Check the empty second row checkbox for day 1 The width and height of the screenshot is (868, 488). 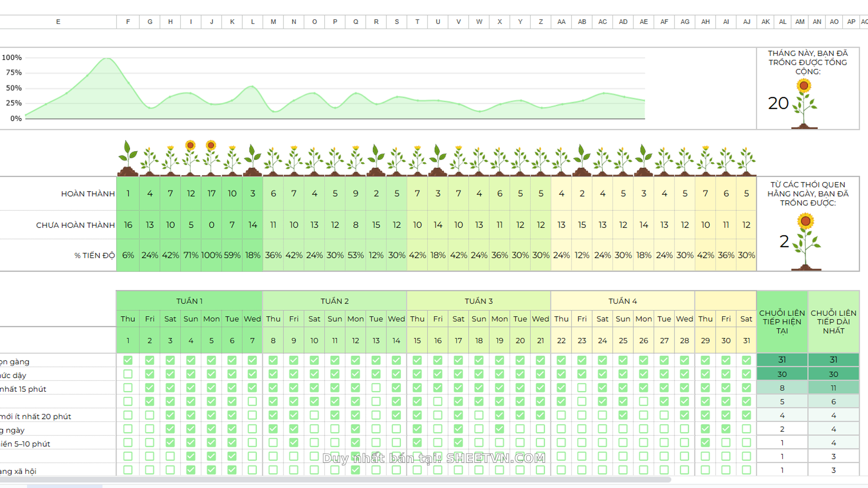(128, 374)
